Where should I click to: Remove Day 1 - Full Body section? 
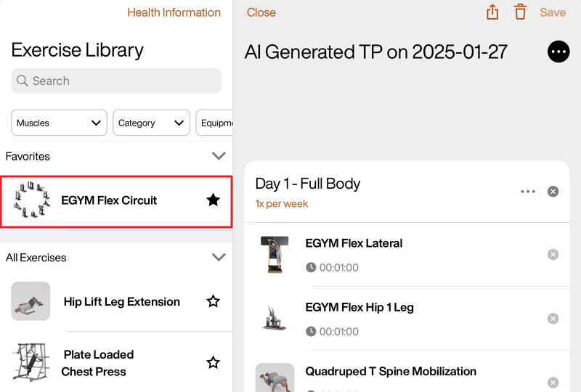[x=553, y=192]
